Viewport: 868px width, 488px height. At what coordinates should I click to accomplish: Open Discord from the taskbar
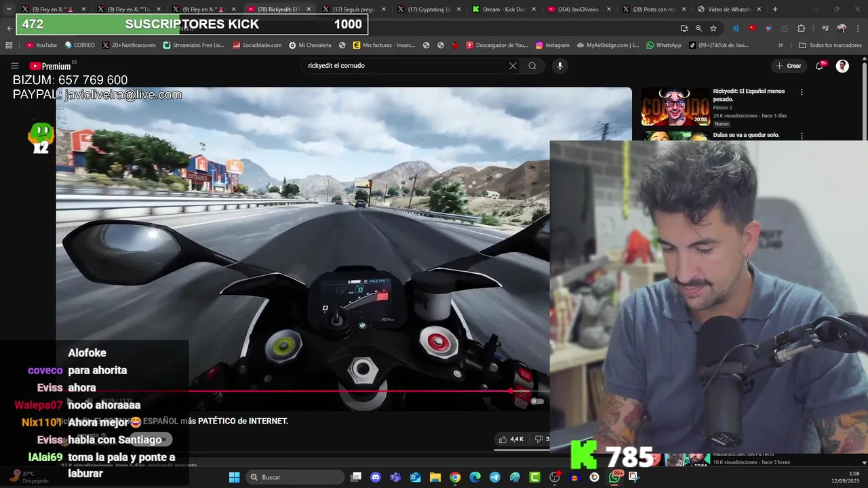pyautogui.click(x=376, y=477)
